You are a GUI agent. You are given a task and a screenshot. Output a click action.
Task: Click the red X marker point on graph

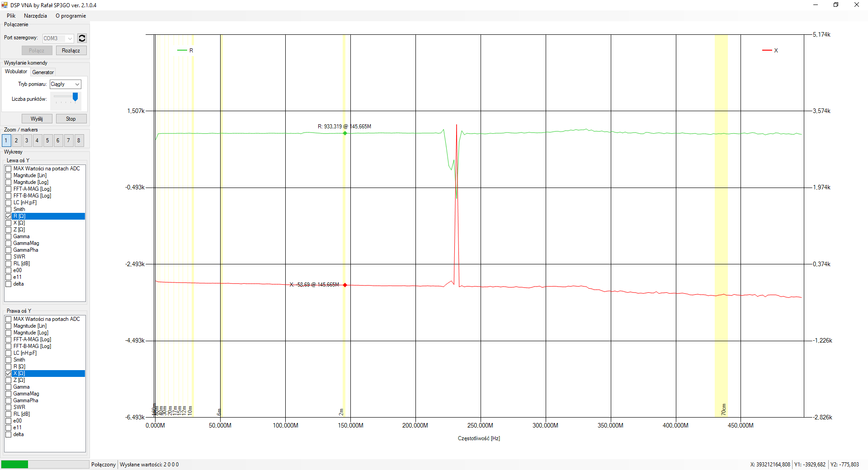(345, 285)
